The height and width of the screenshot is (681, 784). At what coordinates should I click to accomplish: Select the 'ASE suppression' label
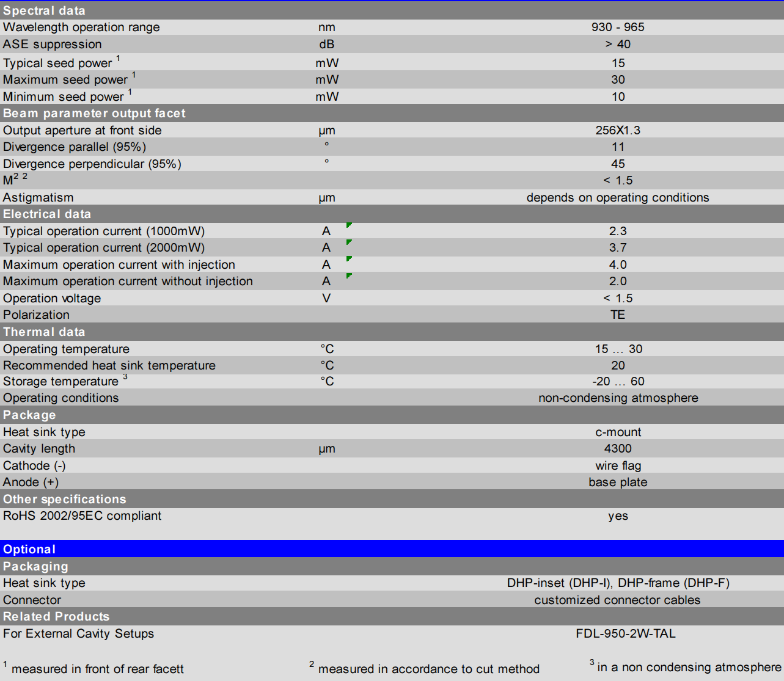(x=53, y=45)
